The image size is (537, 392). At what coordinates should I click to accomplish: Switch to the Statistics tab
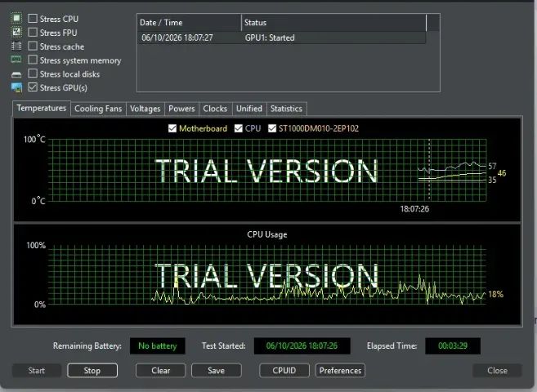click(286, 109)
